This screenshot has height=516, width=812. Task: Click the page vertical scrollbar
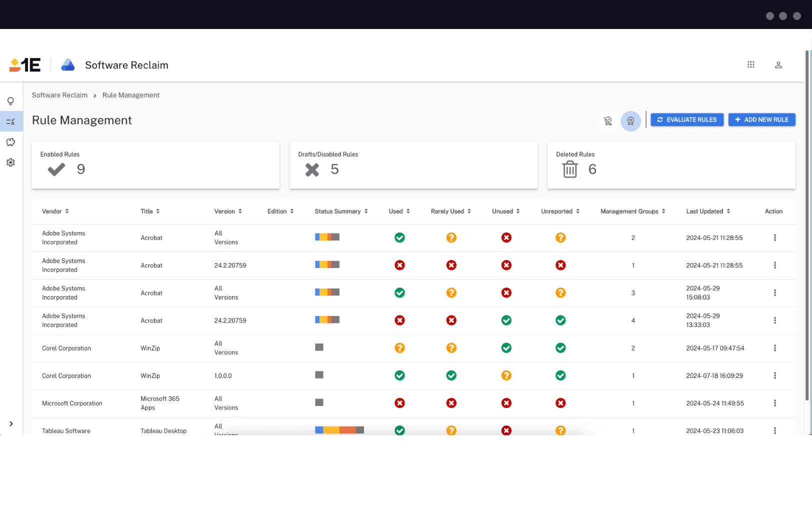(x=806, y=225)
